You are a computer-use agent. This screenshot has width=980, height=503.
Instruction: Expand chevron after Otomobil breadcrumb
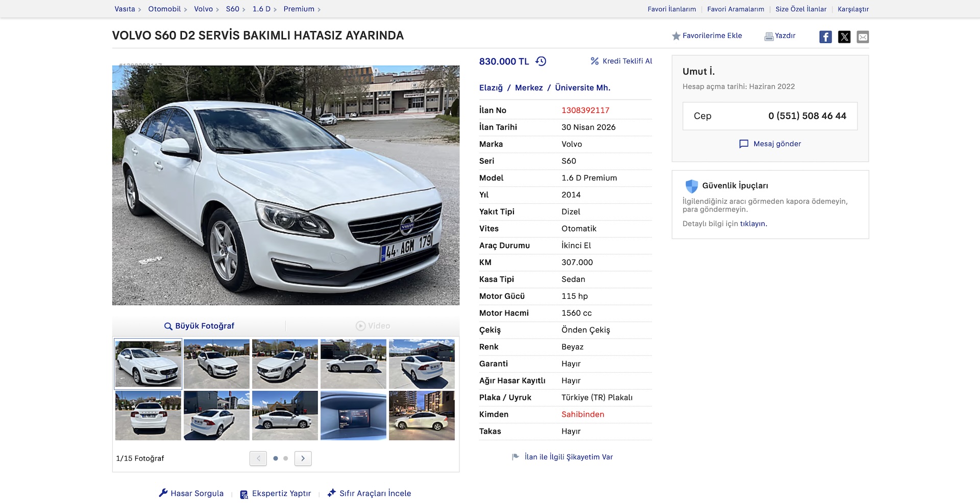(x=185, y=10)
